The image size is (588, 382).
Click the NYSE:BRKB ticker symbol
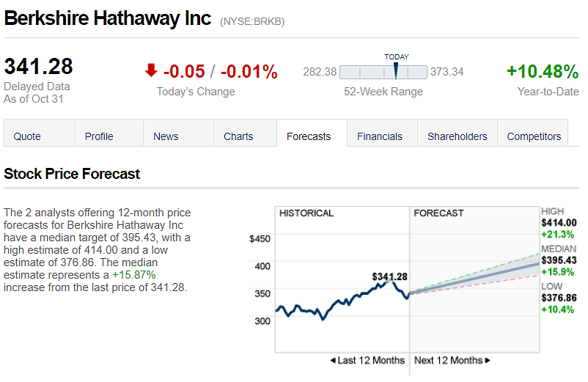click(x=252, y=22)
